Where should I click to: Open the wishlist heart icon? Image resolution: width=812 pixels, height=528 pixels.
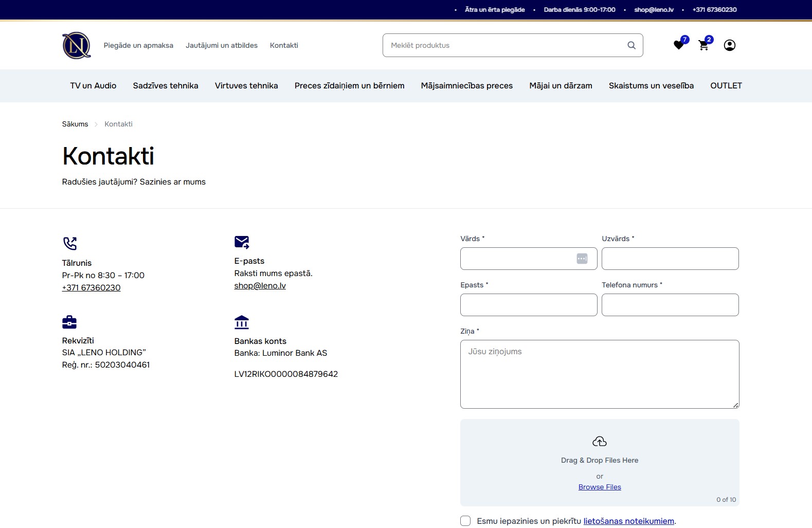[x=679, y=45]
